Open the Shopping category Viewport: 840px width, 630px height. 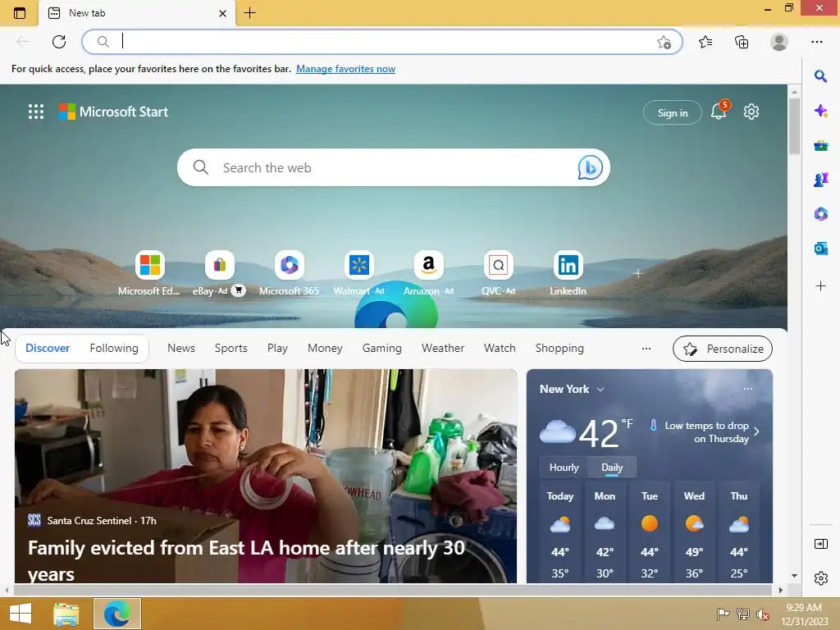pyautogui.click(x=559, y=348)
